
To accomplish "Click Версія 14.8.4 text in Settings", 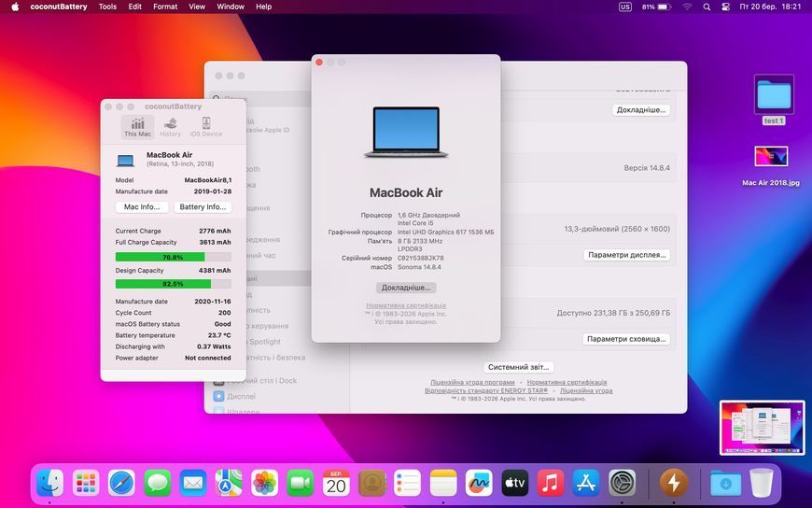I will tap(647, 168).
